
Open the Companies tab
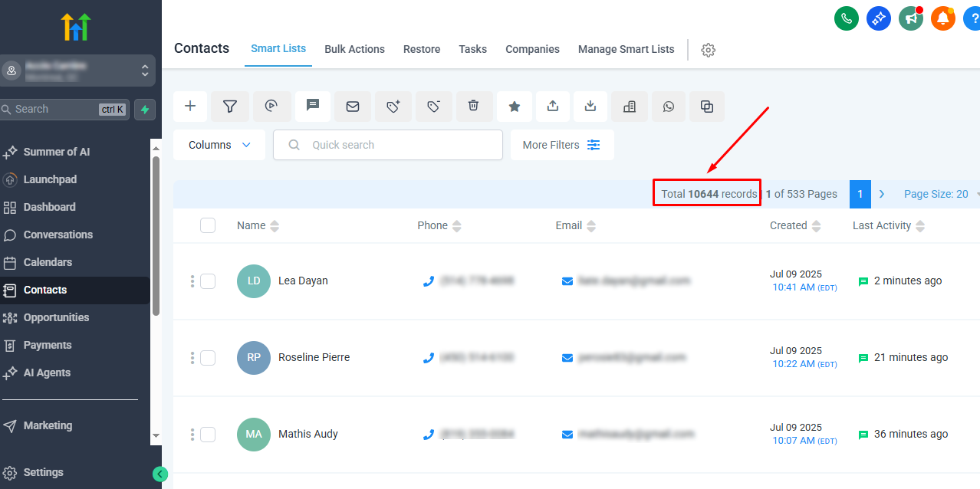coord(532,49)
